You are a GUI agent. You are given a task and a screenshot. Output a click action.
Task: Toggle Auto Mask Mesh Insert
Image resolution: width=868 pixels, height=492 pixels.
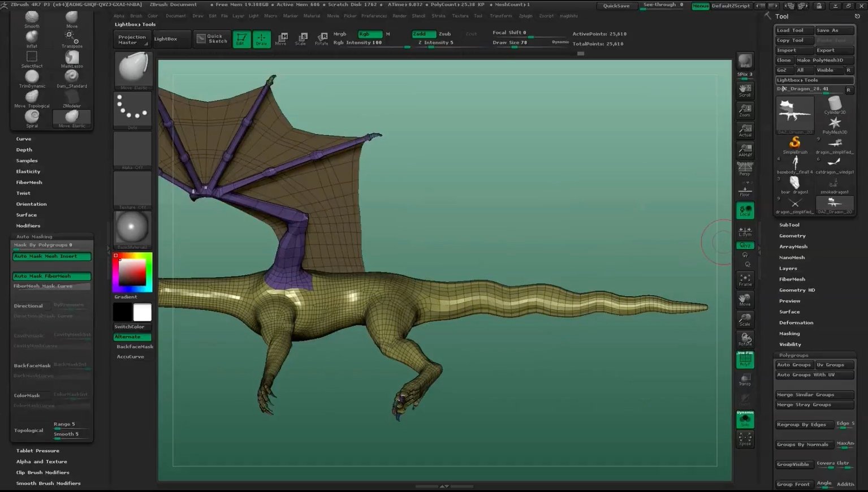point(51,256)
